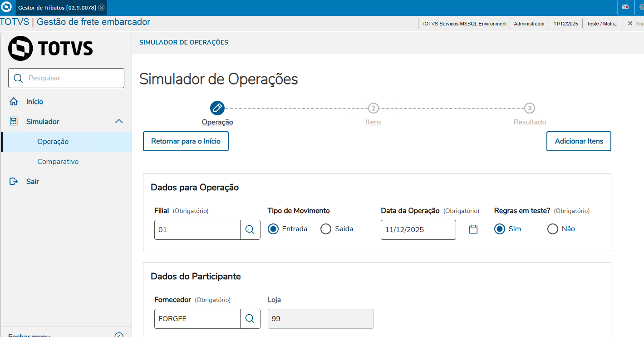Open the Fornecedor lookup search icon
Image resolution: width=644 pixels, height=337 pixels.
[250, 319]
